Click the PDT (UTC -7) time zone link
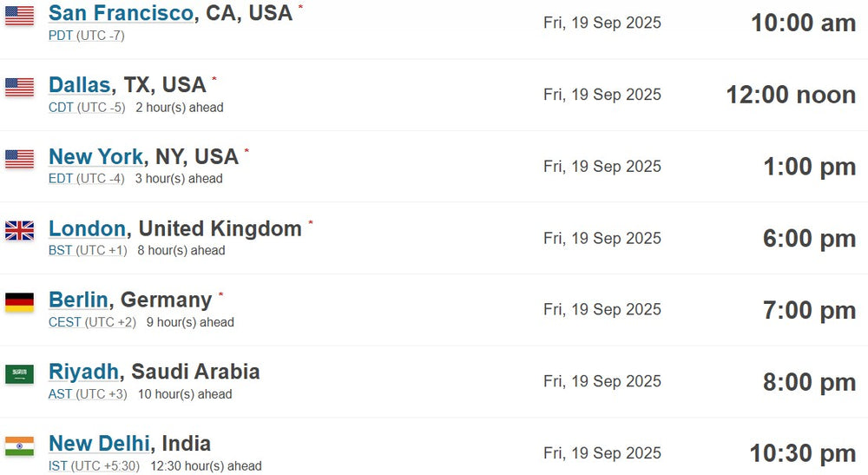868x475 pixels. (x=86, y=36)
